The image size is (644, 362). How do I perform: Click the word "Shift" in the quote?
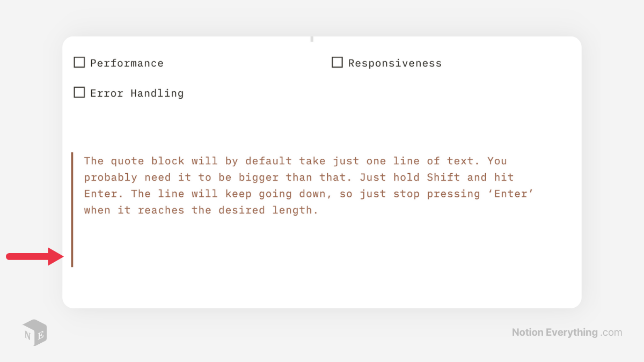point(443,178)
